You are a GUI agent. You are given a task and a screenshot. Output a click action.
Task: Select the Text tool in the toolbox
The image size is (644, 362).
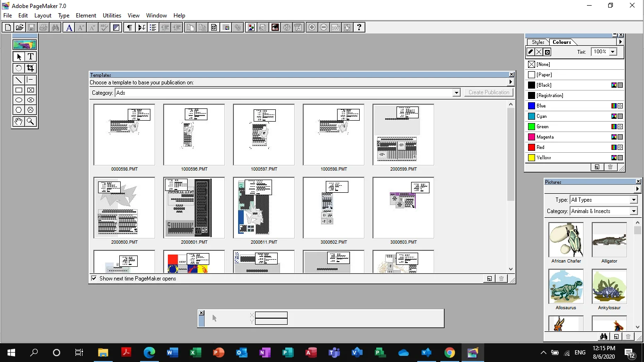pos(30,56)
